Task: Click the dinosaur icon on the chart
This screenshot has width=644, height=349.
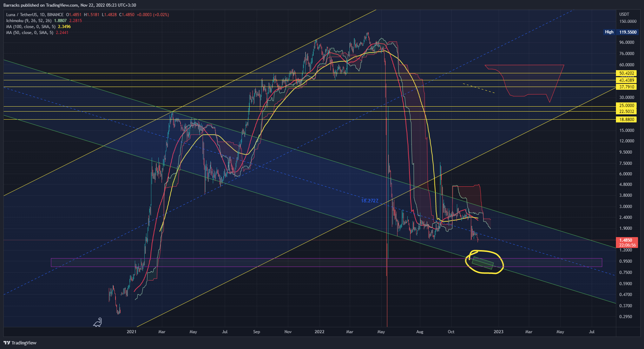Action: click(98, 322)
